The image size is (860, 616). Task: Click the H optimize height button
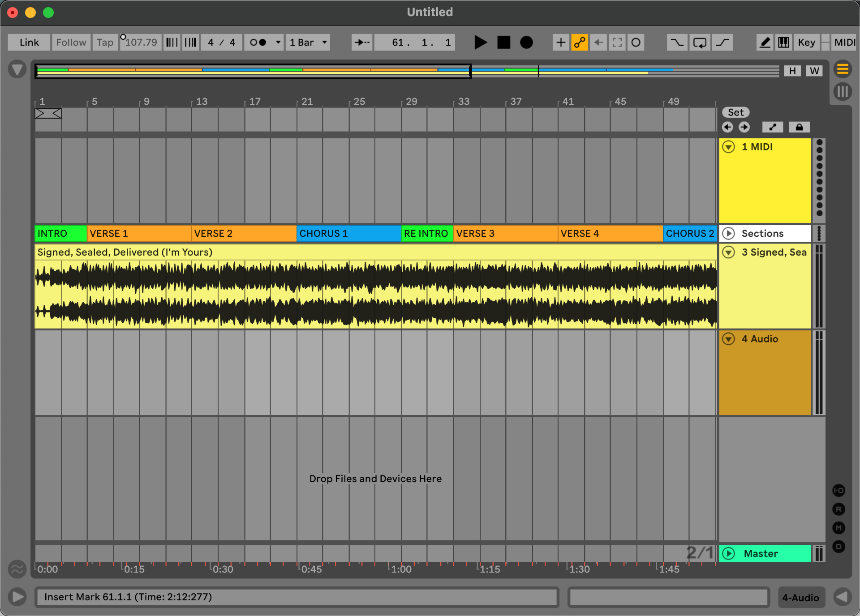click(x=792, y=71)
